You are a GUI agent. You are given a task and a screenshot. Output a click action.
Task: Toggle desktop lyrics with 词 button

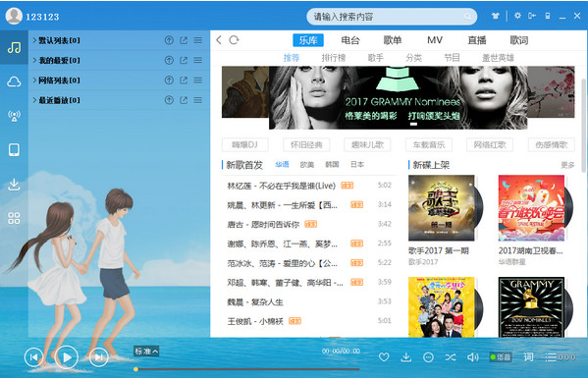(528, 356)
